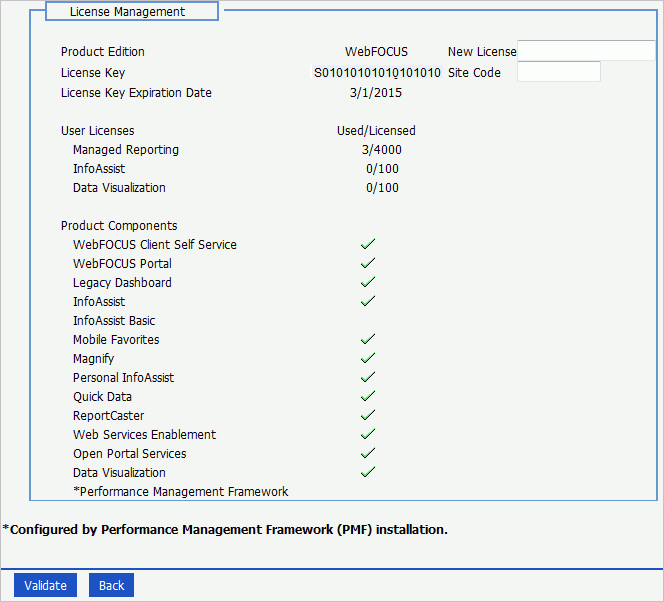Click the Legacy Dashboard component label

coord(122,283)
